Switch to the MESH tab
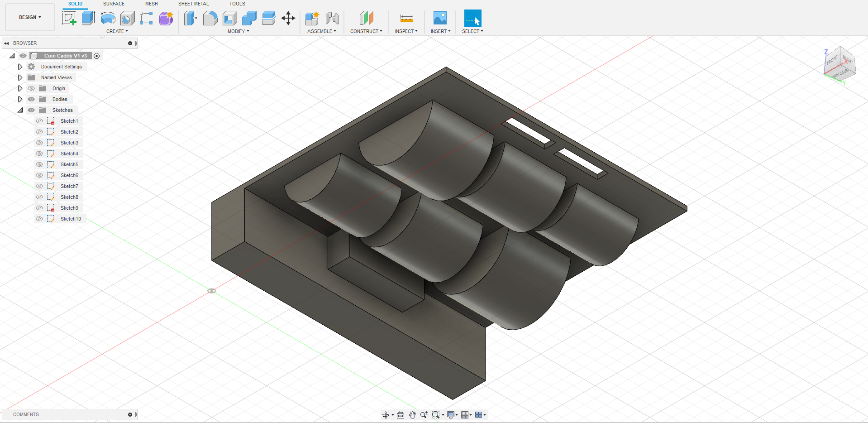This screenshot has width=868, height=423. 152,4
